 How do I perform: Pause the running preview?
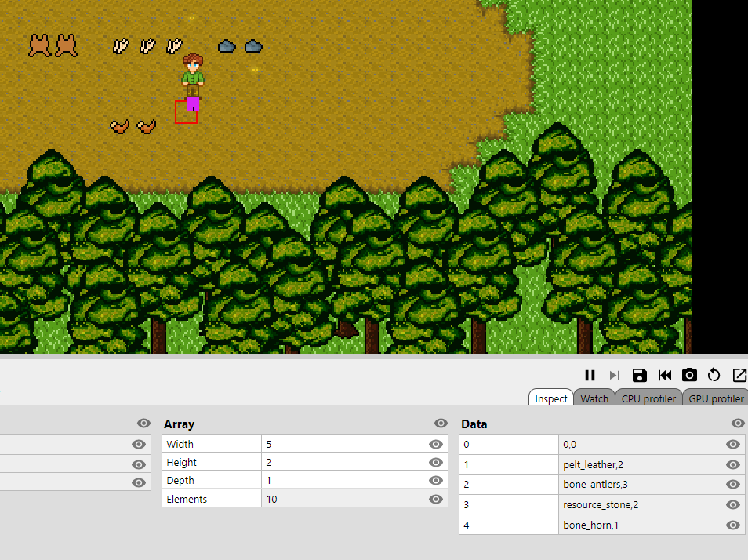[x=590, y=376]
